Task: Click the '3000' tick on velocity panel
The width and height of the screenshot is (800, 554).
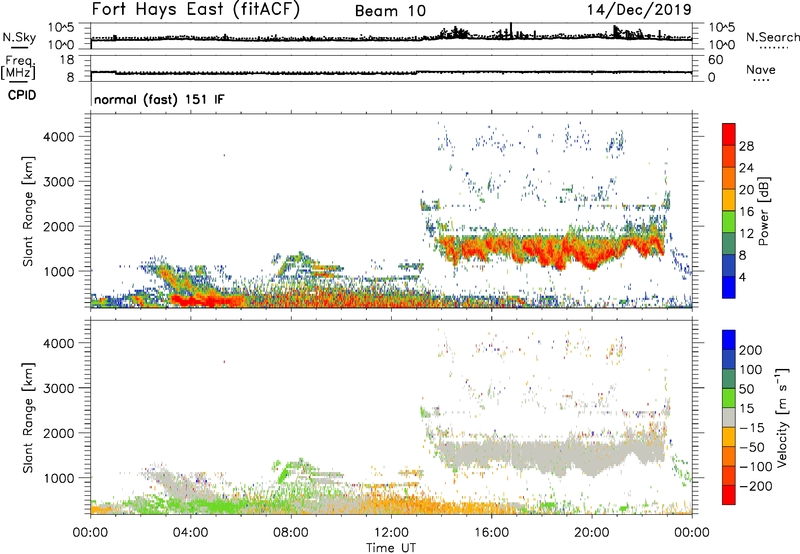Action: coord(58,388)
